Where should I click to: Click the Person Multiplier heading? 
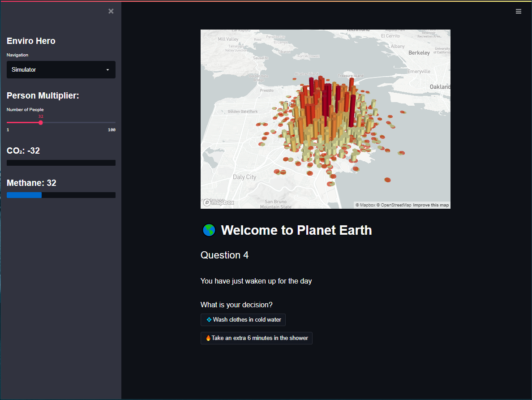43,95
